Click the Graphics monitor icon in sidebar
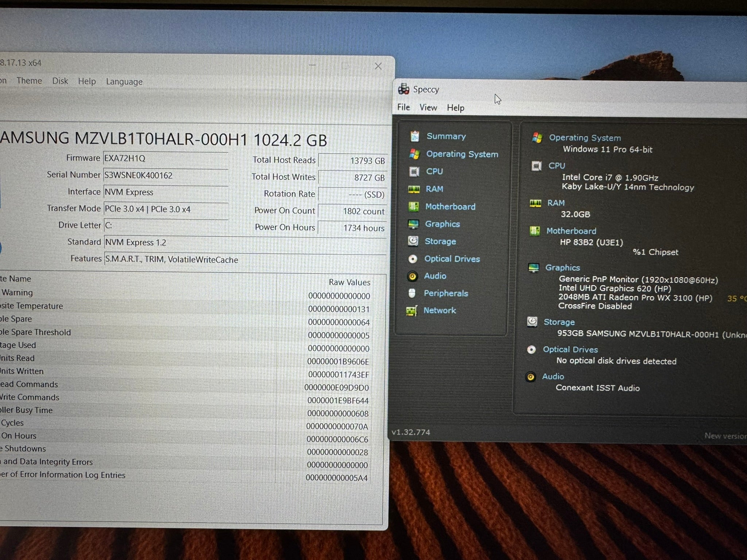 click(x=413, y=224)
